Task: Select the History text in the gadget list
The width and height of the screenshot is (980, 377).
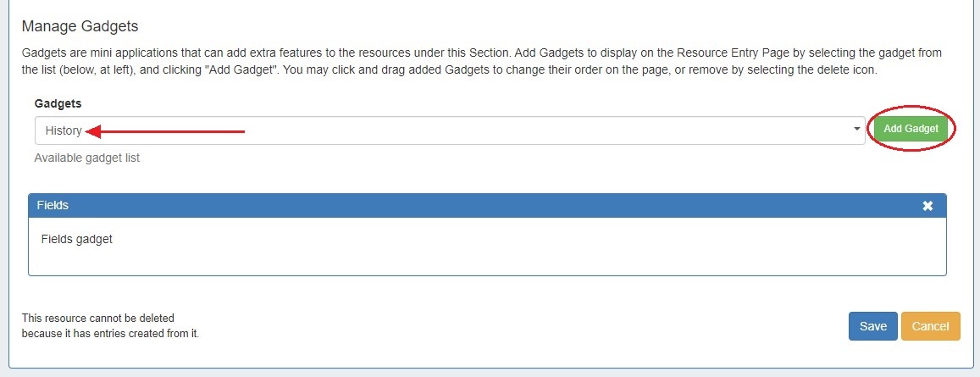Action: [x=64, y=130]
